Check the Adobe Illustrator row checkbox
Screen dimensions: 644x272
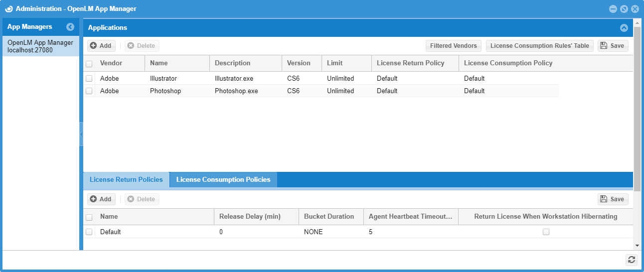click(89, 79)
